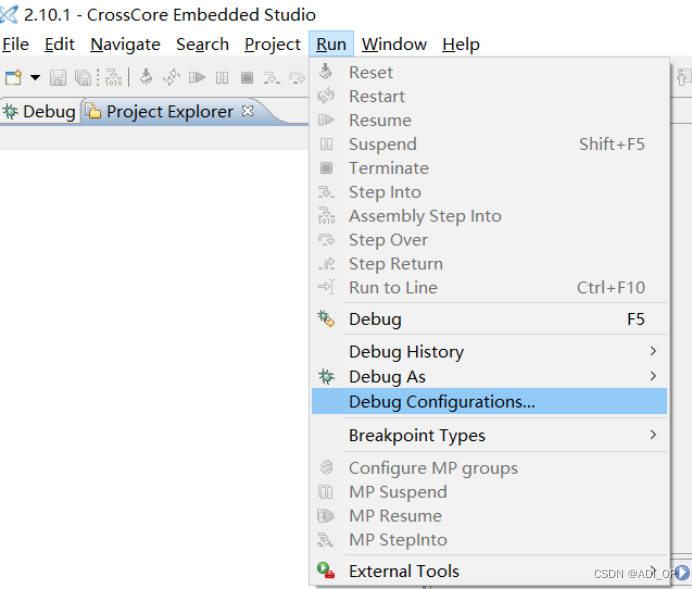Open the Search menu

coord(203,44)
